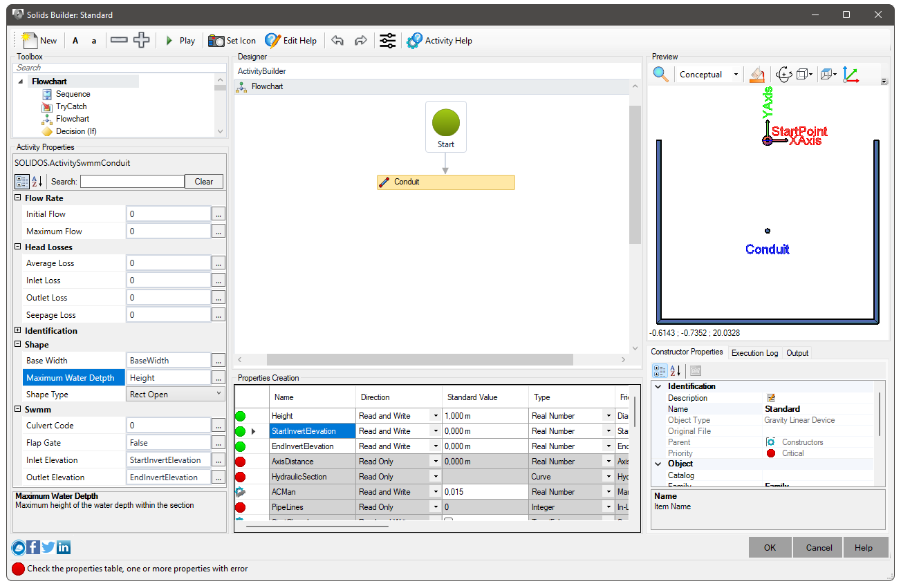Select the Start node in the flowchart

click(446, 127)
